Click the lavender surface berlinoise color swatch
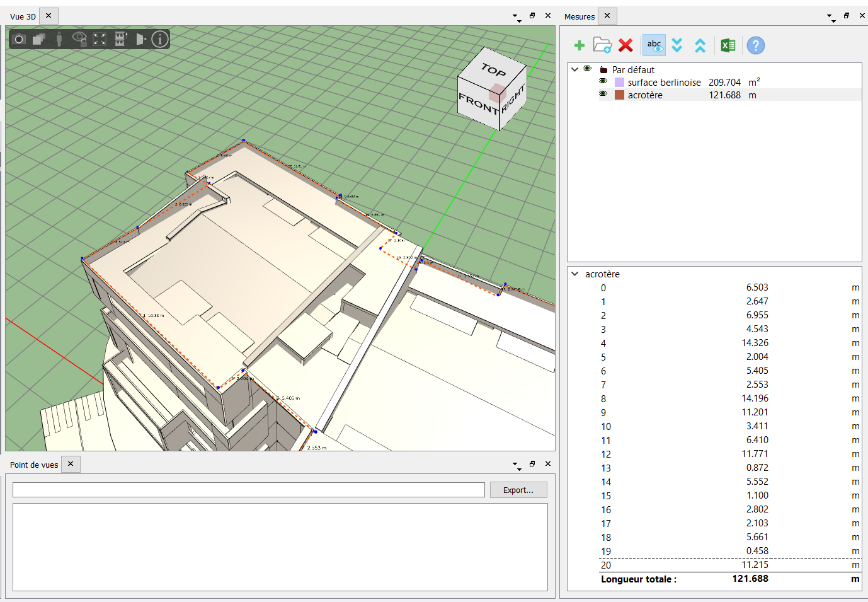This screenshot has height=602, width=868. point(619,83)
